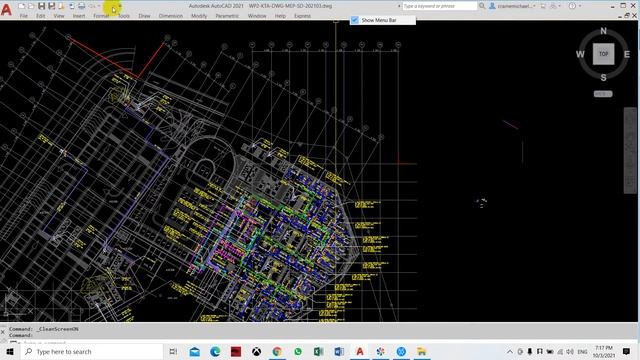The height and width of the screenshot is (360, 640).
Task: Click the ENG language indicator in tray
Action: pos(582,351)
